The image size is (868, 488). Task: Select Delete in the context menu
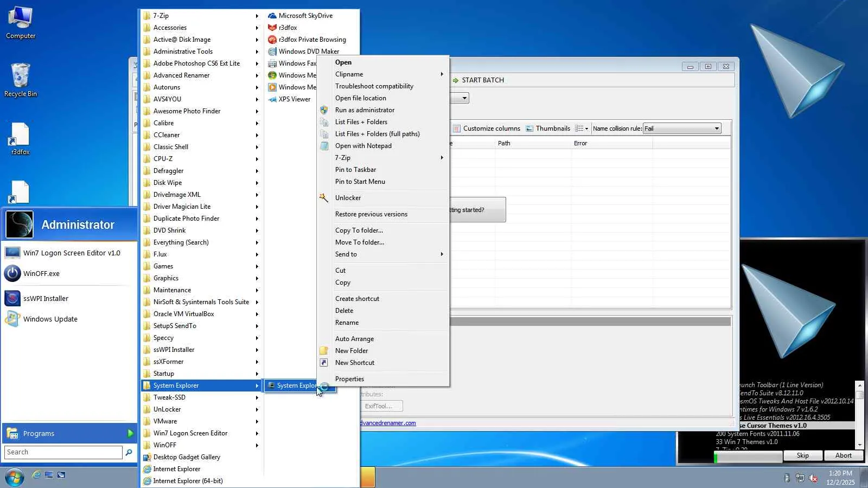pyautogui.click(x=383, y=311)
